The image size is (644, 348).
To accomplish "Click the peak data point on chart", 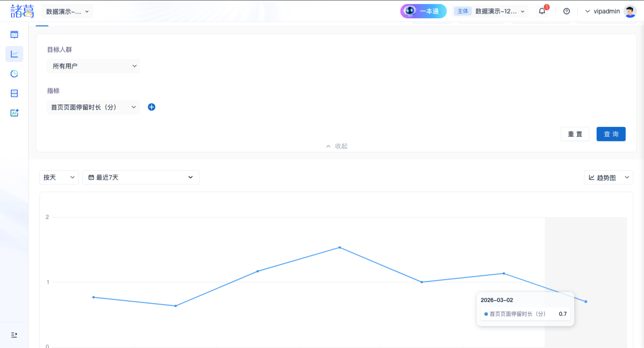I will [x=339, y=247].
